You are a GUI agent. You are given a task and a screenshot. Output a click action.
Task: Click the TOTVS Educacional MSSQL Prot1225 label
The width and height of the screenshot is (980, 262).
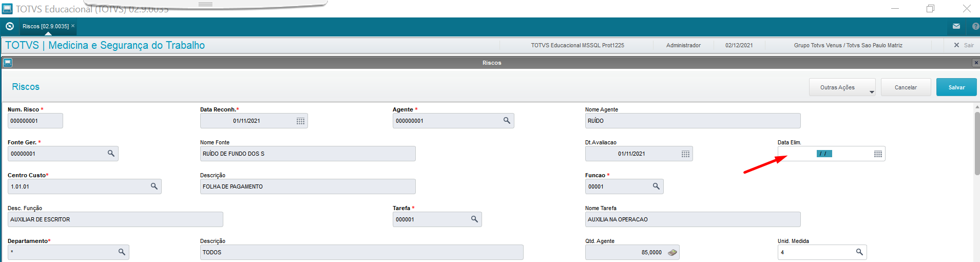(x=578, y=45)
